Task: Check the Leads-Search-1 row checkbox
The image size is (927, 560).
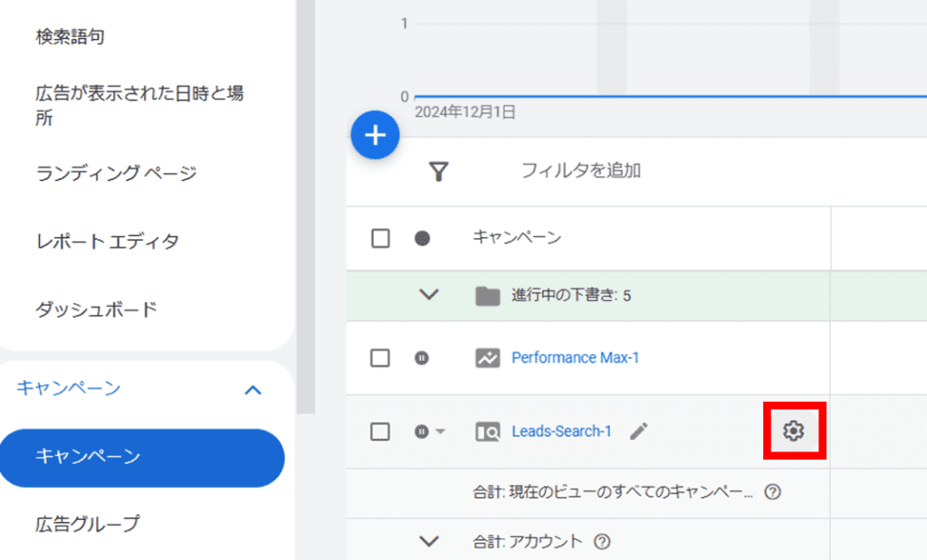Action: [379, 432]
